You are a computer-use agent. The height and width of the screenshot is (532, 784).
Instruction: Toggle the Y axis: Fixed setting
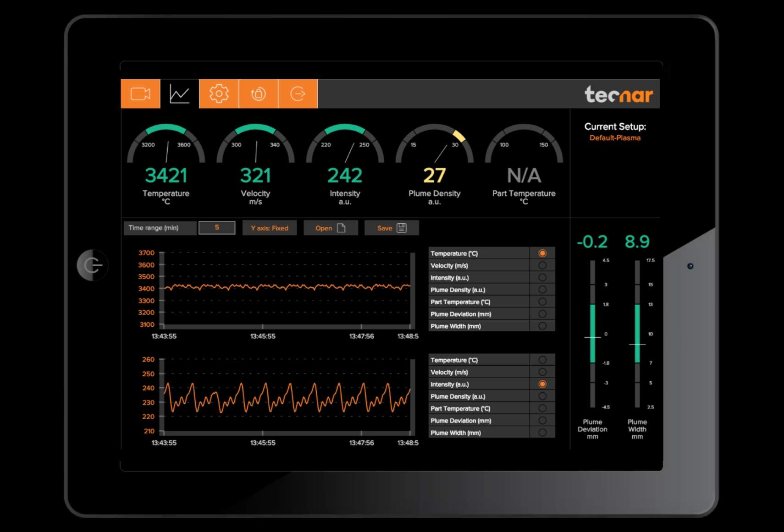tap(270, 228)
